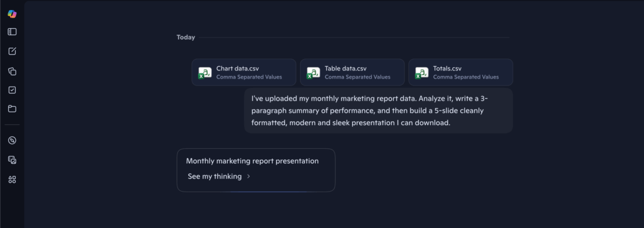Open the image gallery icon in sidebar
Image resolution: width=644 pixels, height=228 pixels.
[x=13, y=160]
